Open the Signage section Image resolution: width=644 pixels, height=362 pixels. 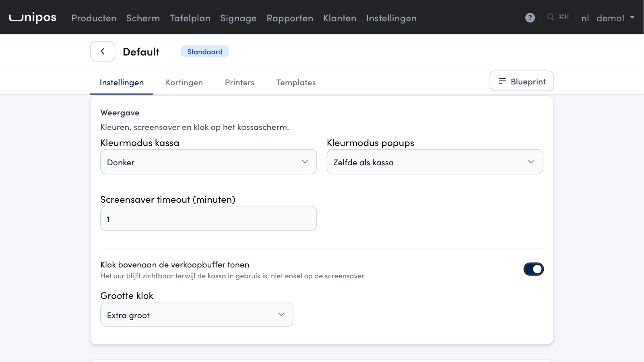[238, 18]
